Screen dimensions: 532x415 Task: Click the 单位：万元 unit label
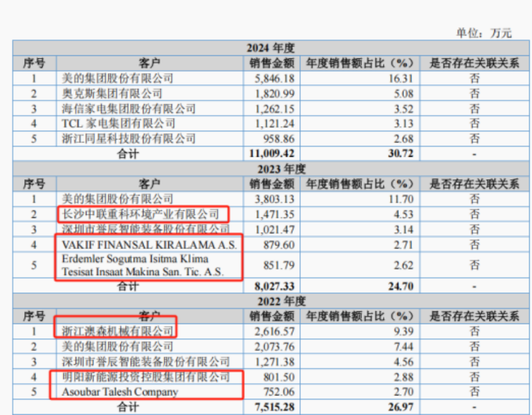point(484,33)
